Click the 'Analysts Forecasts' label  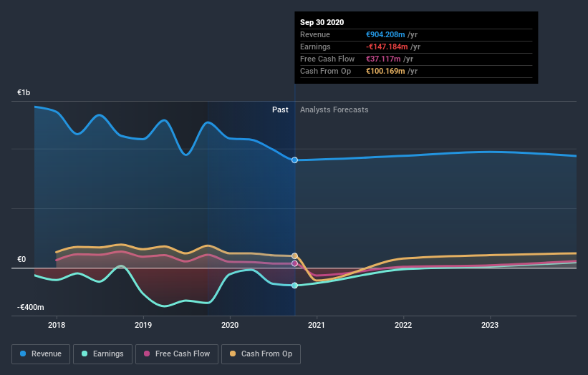334,109
